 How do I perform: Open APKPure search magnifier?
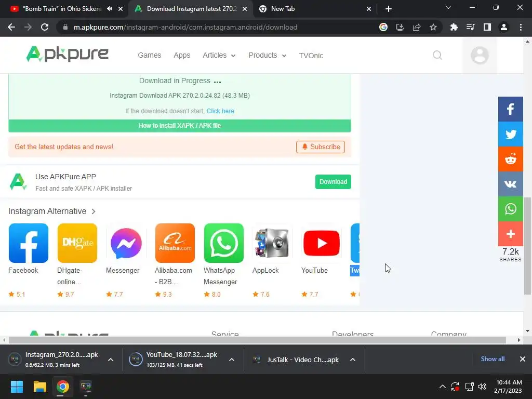437,55
